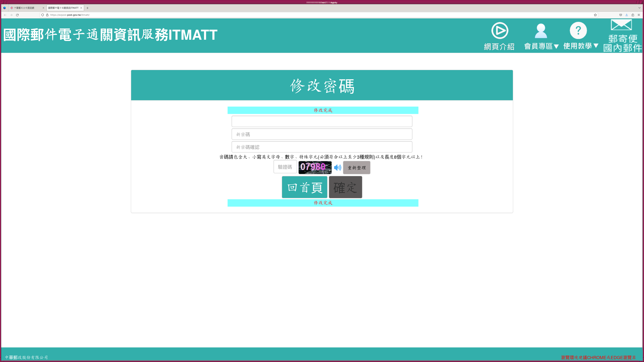
Task: Click the 重新整理 captcha refresh button
Action: click(x=357, y=168)
